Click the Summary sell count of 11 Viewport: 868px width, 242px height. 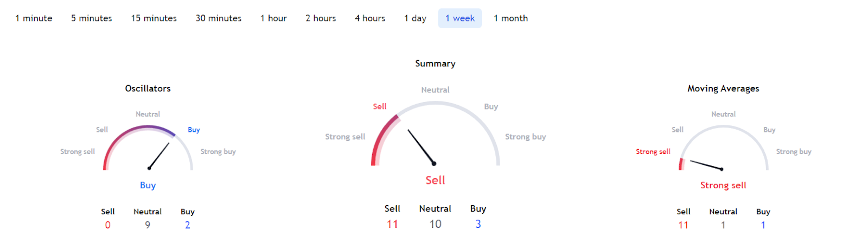392,224
